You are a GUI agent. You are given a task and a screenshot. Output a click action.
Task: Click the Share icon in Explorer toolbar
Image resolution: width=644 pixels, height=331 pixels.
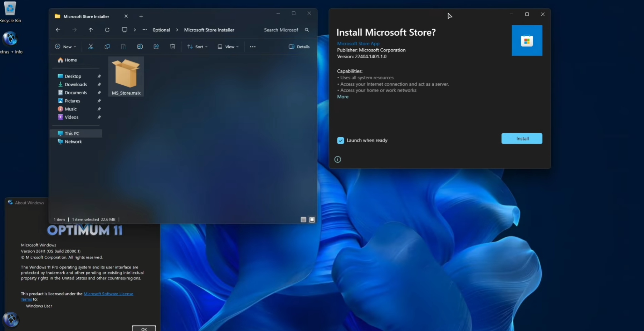(x=156, y=47)
